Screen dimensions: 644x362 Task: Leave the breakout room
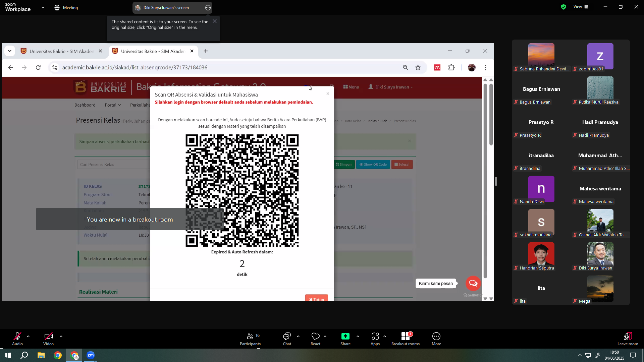[628, 339]
